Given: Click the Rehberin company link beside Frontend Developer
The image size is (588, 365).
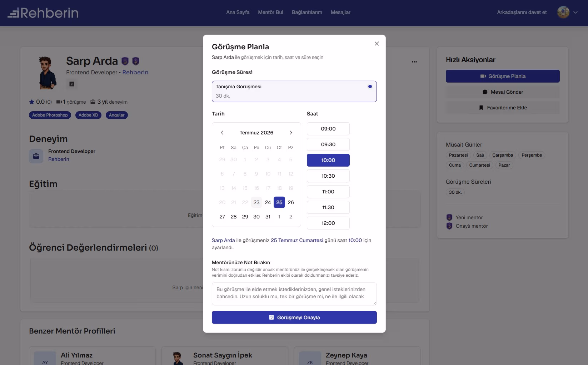Looking at the screenshot, I should coord(135,72).
